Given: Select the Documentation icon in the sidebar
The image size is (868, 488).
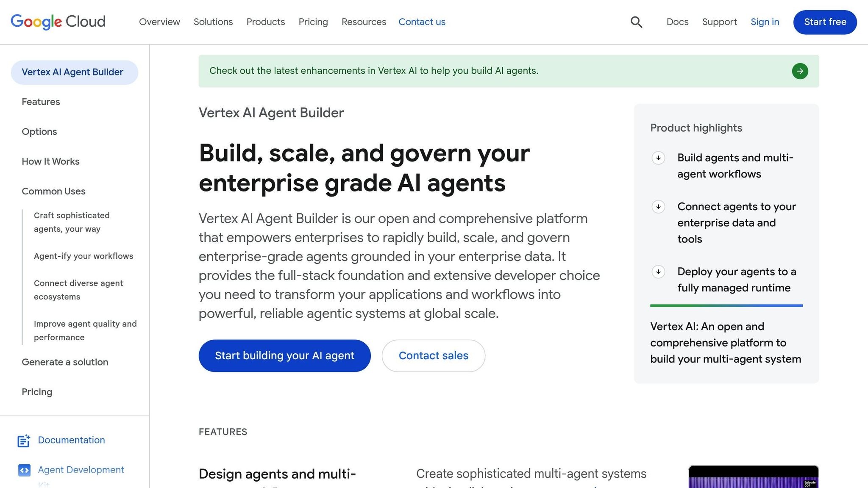Looking at the screenshot, I should (24, 441).
